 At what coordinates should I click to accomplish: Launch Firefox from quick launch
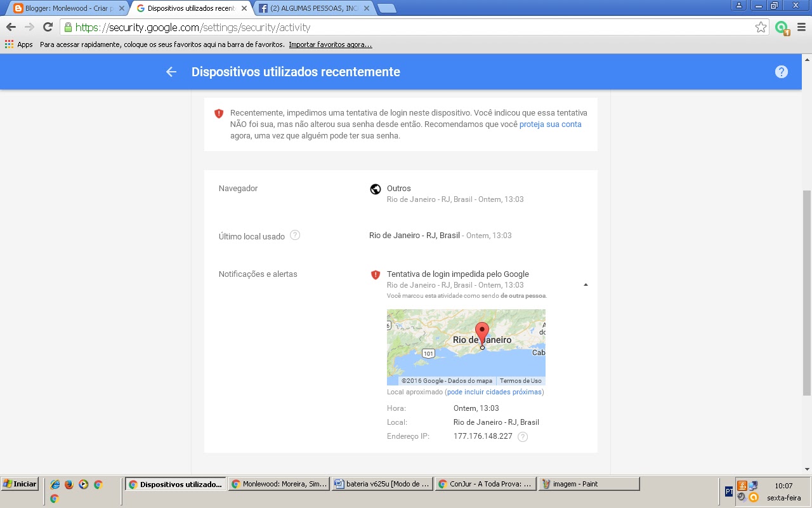(x=69, y=485)
